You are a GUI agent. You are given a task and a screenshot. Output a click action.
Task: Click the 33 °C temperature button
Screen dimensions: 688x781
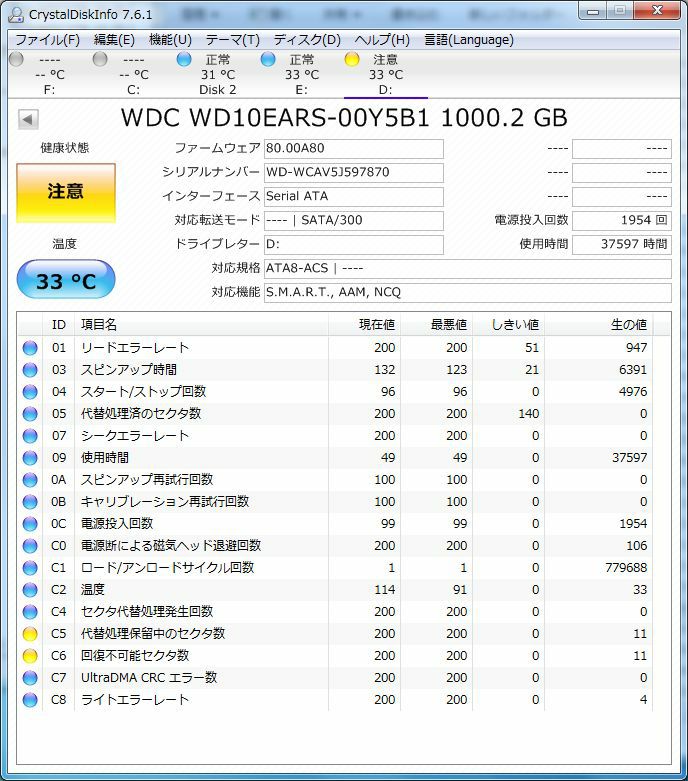pyautogui.click(x=66, y=279)
